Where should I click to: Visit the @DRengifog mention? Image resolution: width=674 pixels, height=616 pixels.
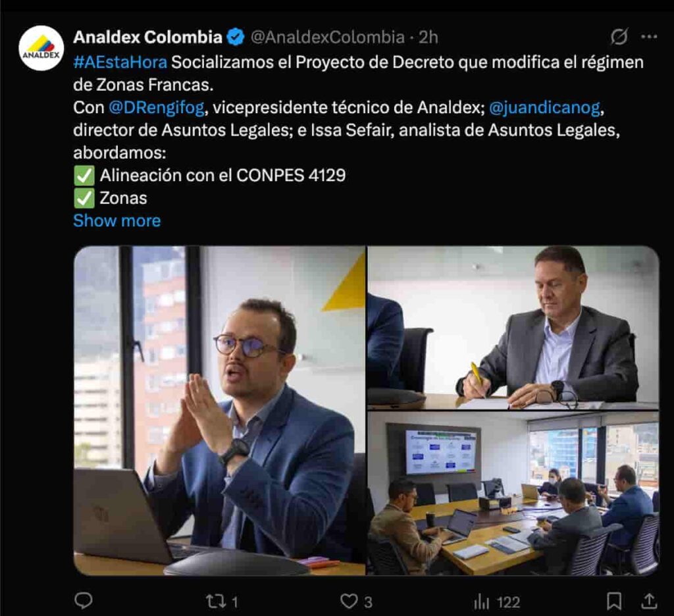[x=157, y=107]
